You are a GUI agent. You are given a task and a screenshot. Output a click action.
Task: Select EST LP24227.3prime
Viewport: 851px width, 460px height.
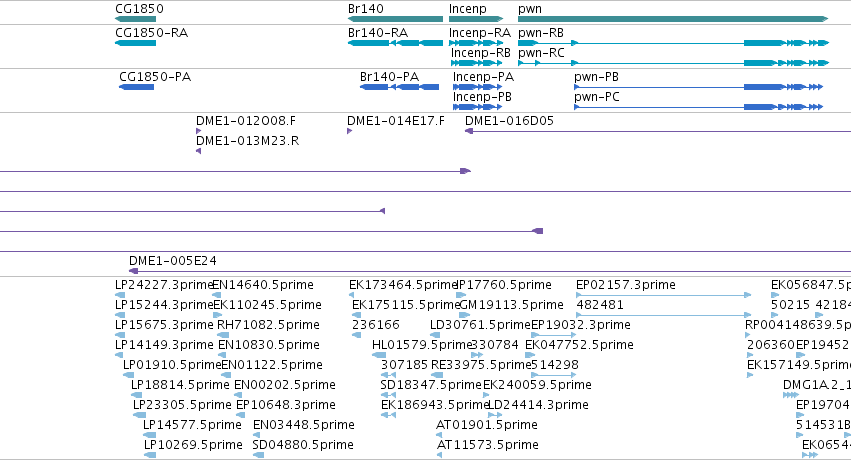(x=120, y=295)
